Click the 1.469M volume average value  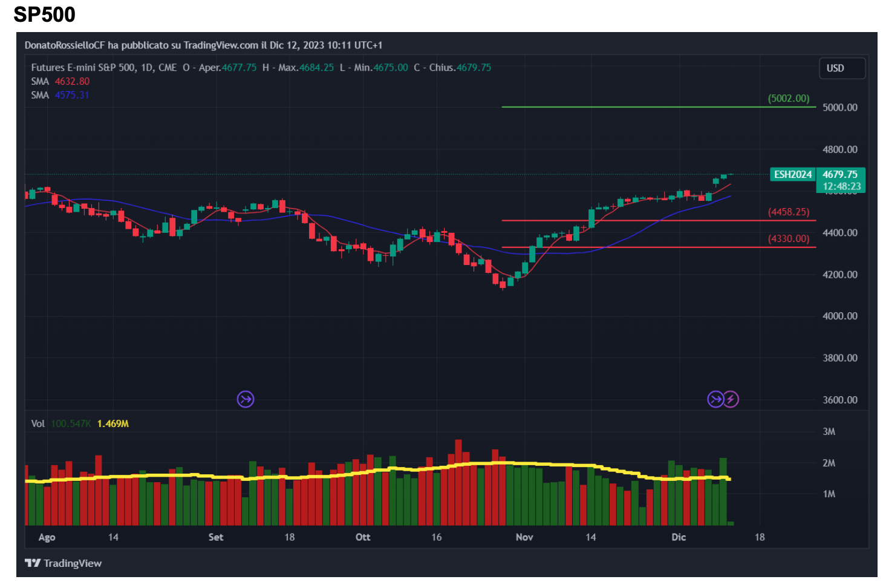(113, 423)
